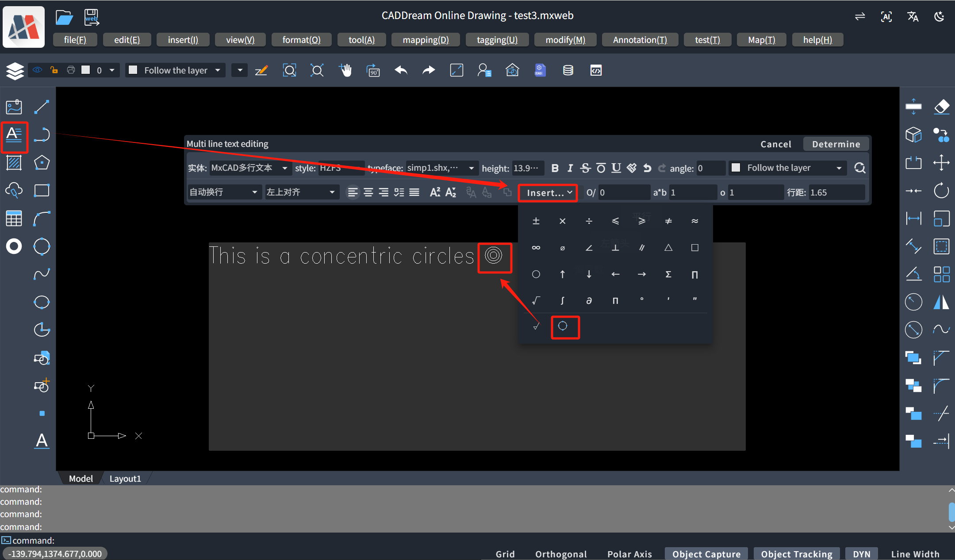Click the bold formatting icon

[555, 168]
